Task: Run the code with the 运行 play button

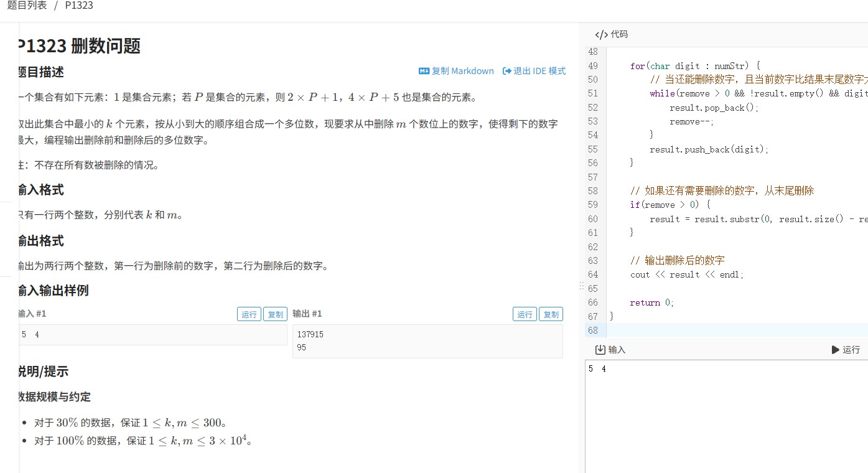Action: (x=846, y=350)
